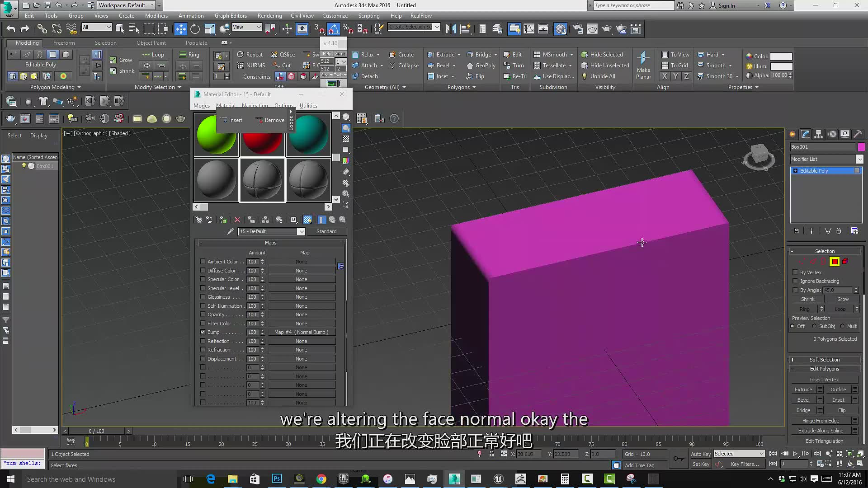The width and height of the screenshot is (868, 488).
Task: Enable the Reflection map checkbox
Action: pyautogui.click(x=203, y=341)
